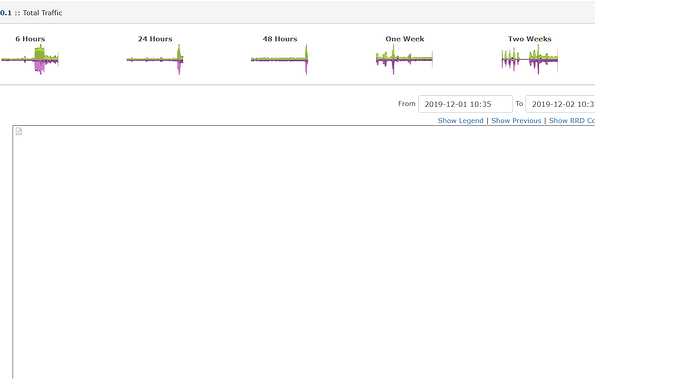Screen dimensions: 690x388
Task: Click the Show Previous link
Action: point(516,121)
